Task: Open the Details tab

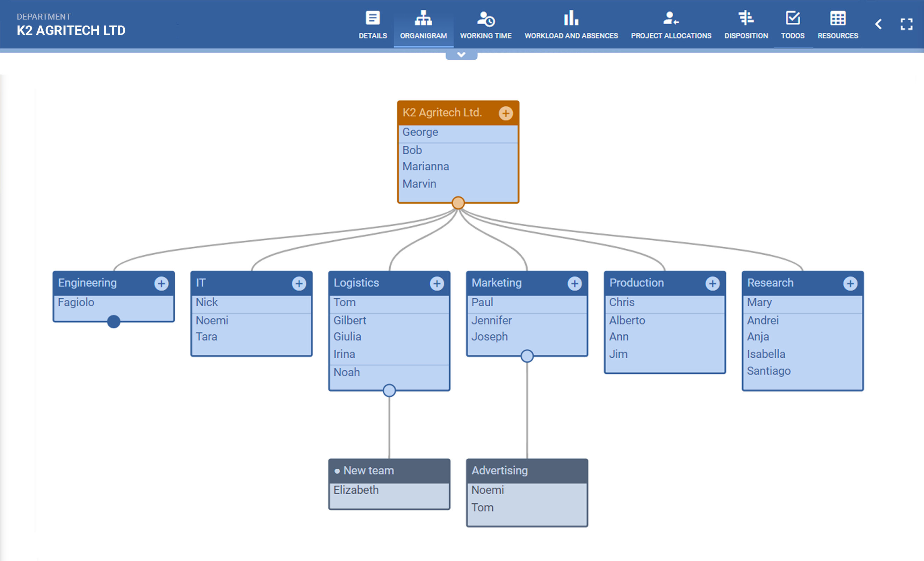Action: pyautogui.click(x=373, y=25)
